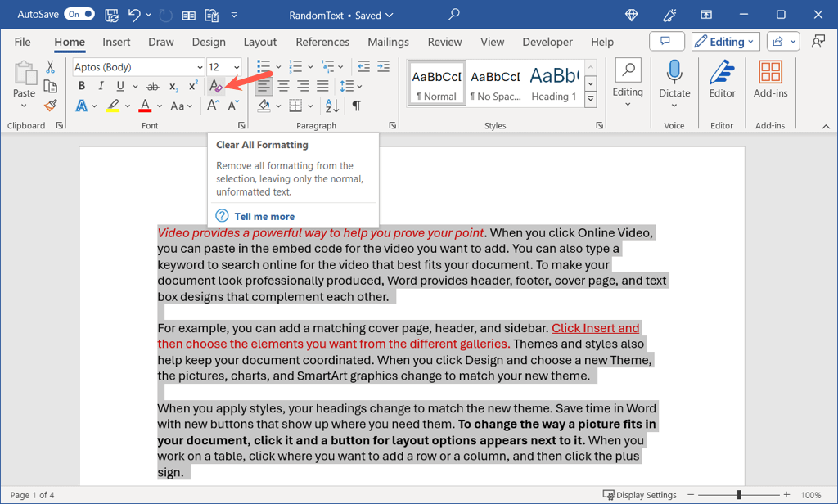The height and width of the screenshot is (504, 838).
Task: Toggle Italic formatting
Action: point(101,87)
